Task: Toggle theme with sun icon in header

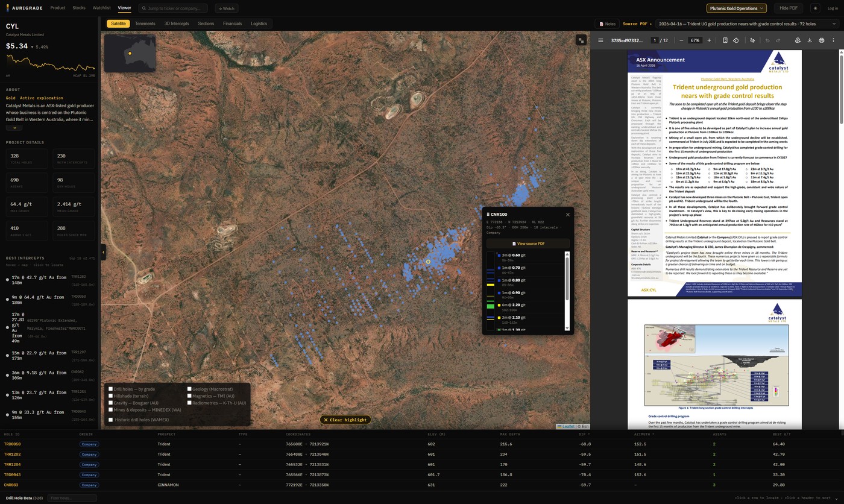Action: click(815, 8)
